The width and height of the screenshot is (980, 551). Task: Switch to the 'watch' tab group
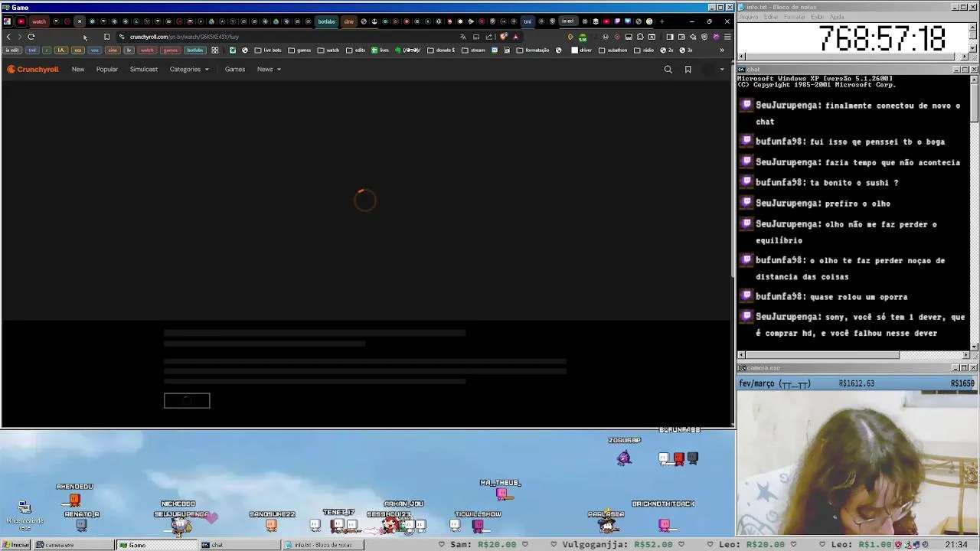pyautogui.click(x=39, y=21)
